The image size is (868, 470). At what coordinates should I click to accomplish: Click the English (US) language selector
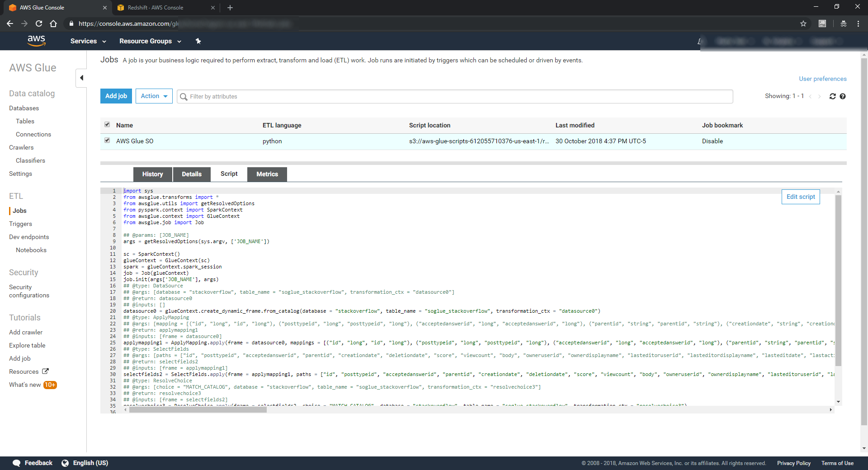pyautogui.click(x=90, y=463)
